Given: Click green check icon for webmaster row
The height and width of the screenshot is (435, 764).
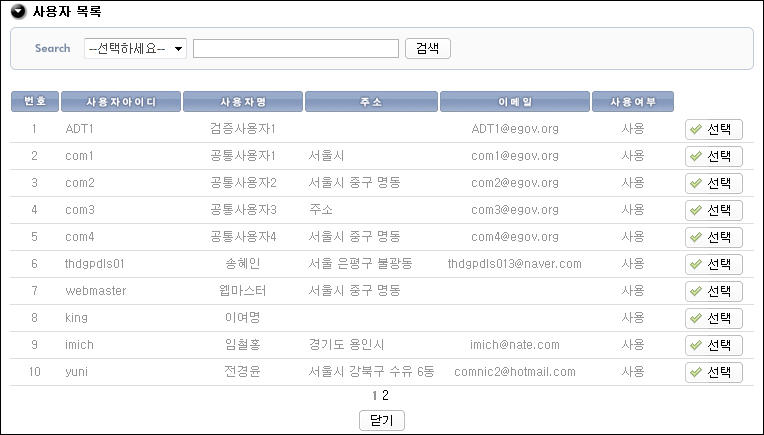Looking at the screenshot, I should 695,291.
